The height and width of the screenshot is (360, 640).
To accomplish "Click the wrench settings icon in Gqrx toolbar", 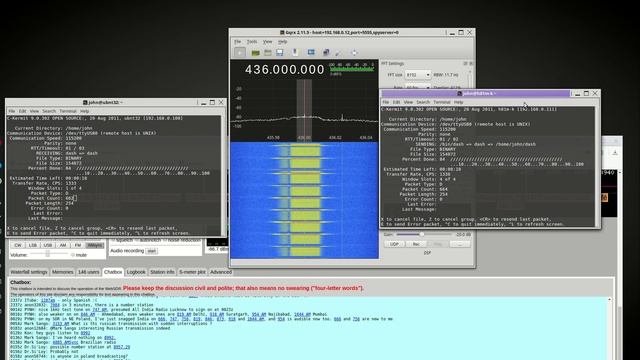I will pos(338,53).
